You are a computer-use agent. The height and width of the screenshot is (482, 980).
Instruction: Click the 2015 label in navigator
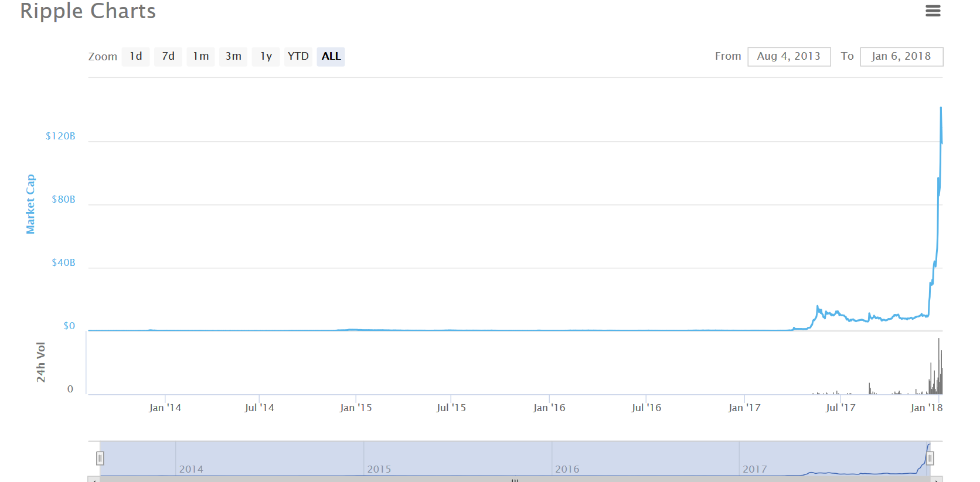coord(379,469)
